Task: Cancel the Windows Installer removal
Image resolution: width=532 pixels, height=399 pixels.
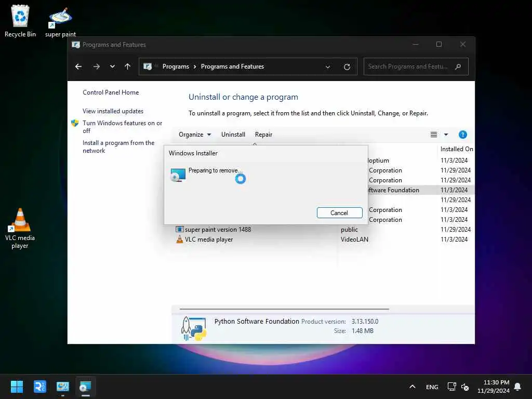Action: 339,212
